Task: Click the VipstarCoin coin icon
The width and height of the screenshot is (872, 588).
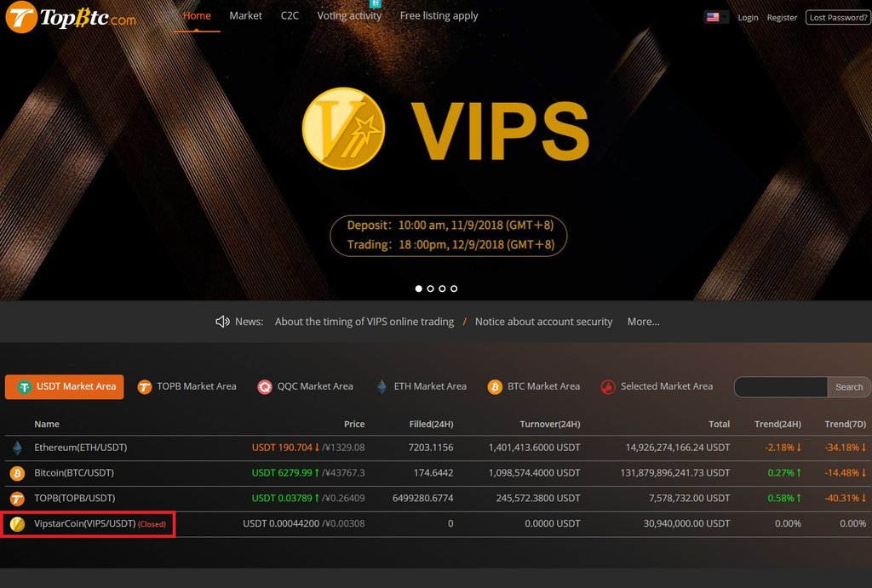Action: [17, 524]
